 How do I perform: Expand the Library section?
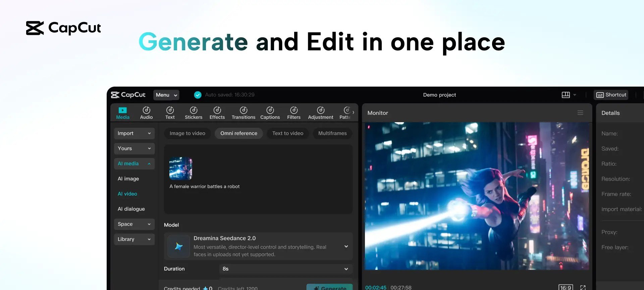[134, 239]
